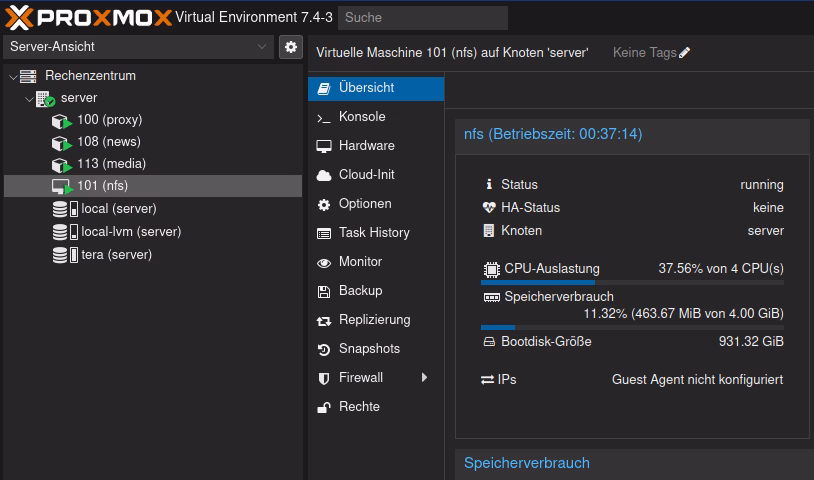Open the Cloud-Init tab
Image resolution: width=814 pixels, height=480 pixels.
pyautogui.click(x=376, y=175)
